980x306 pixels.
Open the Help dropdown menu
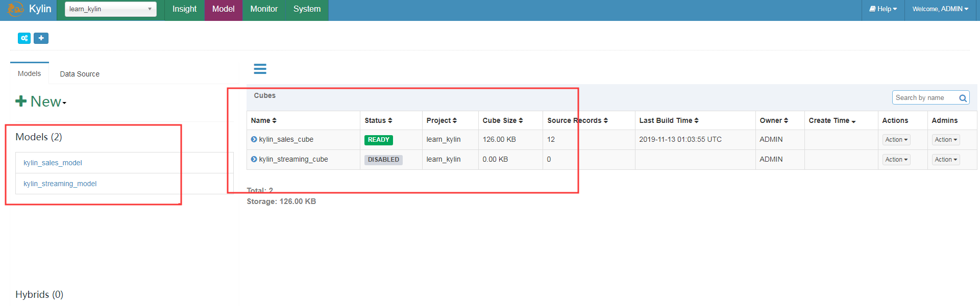[883, 9]
